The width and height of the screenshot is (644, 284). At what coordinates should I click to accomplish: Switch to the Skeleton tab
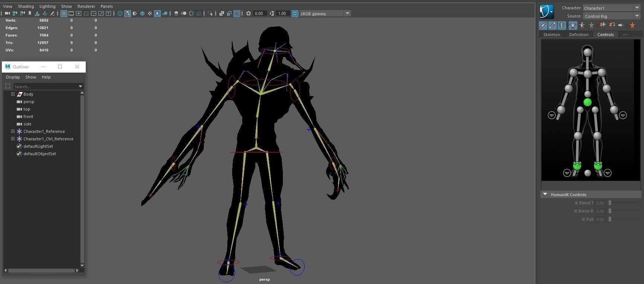click(552, 35)
